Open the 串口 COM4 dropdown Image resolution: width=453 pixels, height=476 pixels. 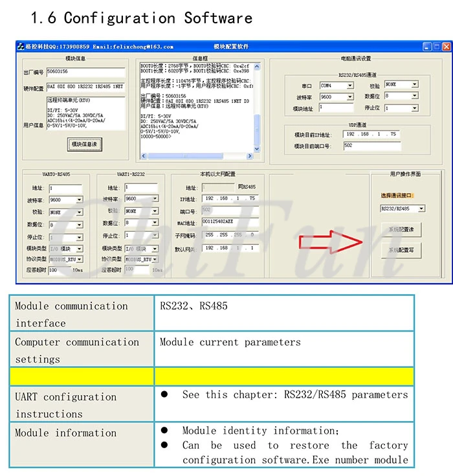(x=350, y=85)
